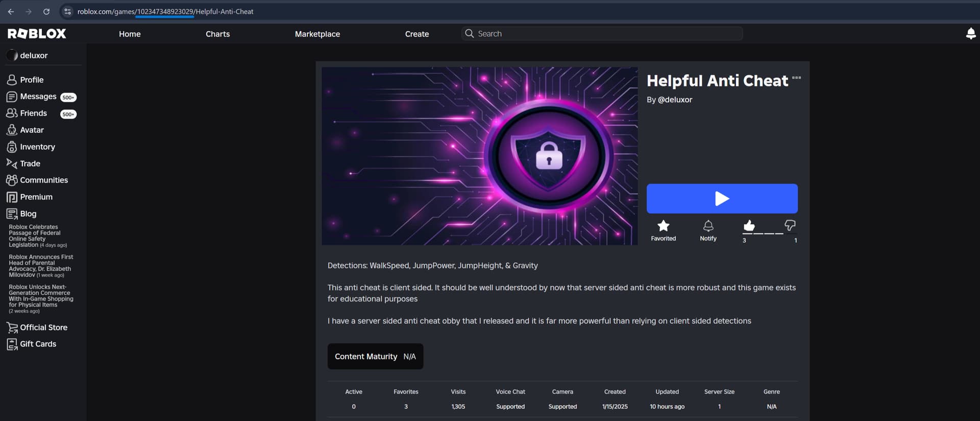Open Premium in the sidebar
The height and width of the screenshot is (421, 980).
[x=36, y=197]
